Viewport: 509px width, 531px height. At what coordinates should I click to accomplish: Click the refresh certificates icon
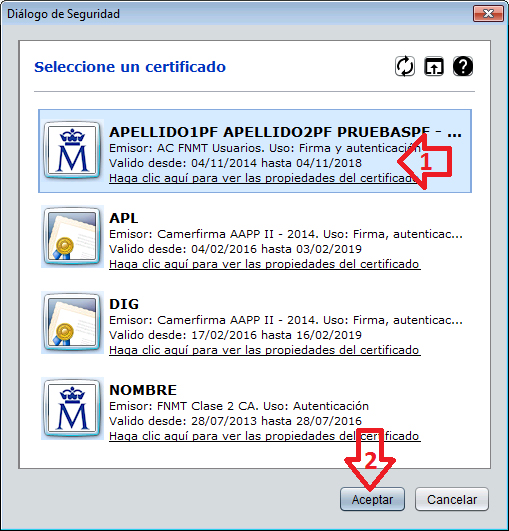405,66
